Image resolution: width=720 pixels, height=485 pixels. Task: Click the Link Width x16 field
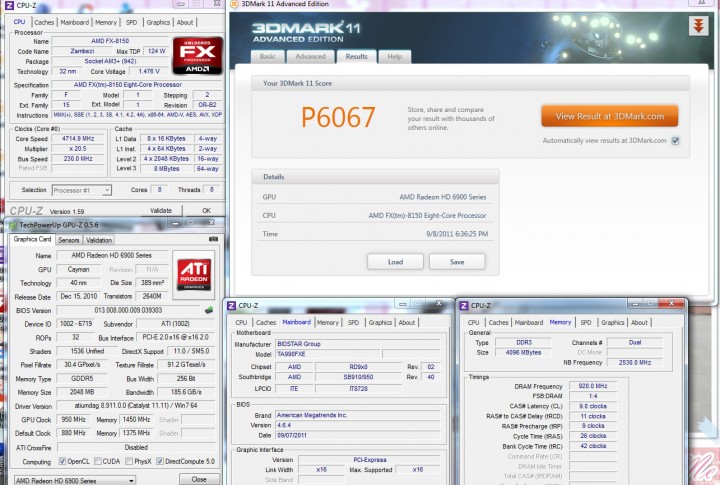click(321, 469)
